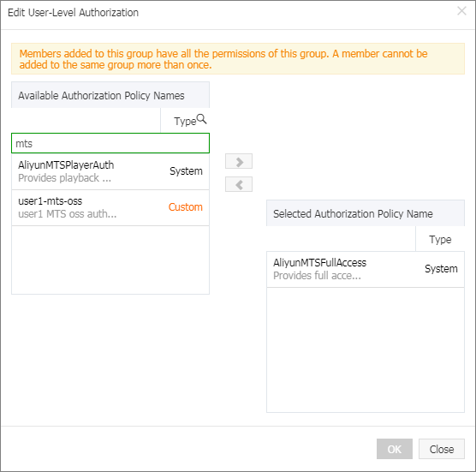Click the 'Provides playback ...' description text
The width and height of the screenshot is (476, 472).
(x=65, y=178)
